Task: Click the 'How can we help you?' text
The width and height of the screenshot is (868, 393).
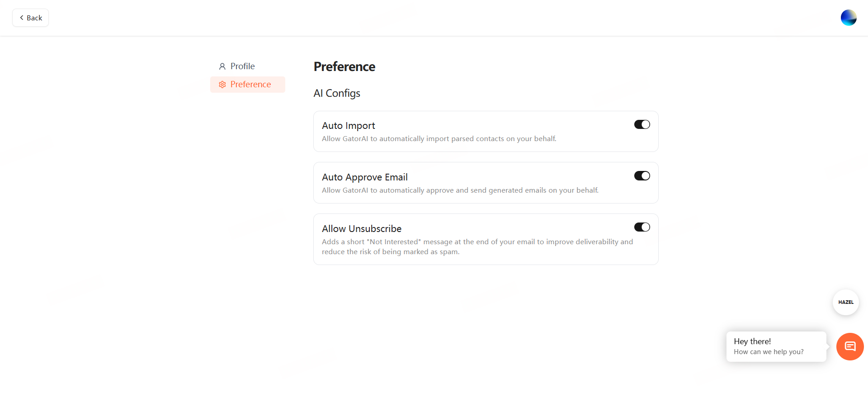Action: click(x=768, y=352)
